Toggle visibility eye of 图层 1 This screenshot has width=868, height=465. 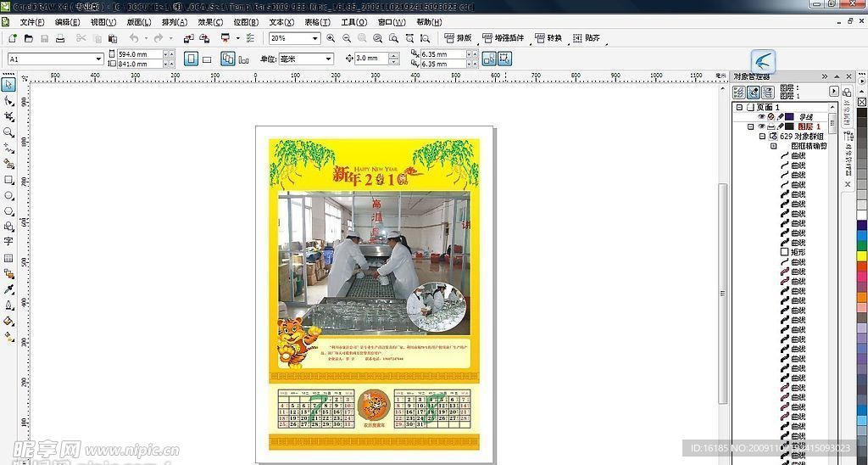click(x=760, y=126)
